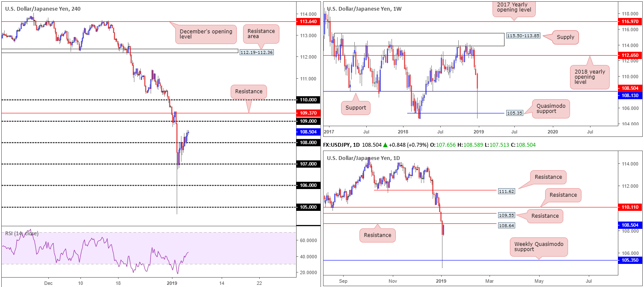Select the 'Support' callout on the weekly chart
The height and width of the screenshot is (287, 644).
356,108
